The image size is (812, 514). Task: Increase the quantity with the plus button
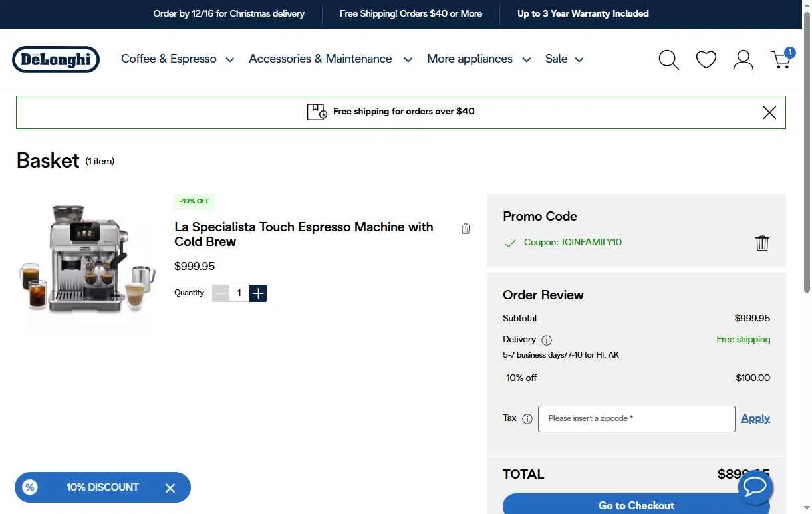point(258,293)
